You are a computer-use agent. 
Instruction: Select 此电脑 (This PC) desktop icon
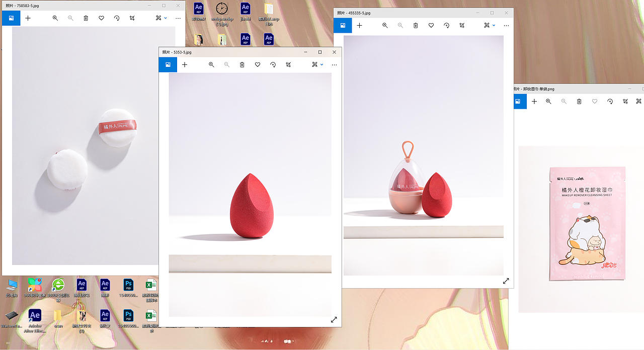click(11, 288)
